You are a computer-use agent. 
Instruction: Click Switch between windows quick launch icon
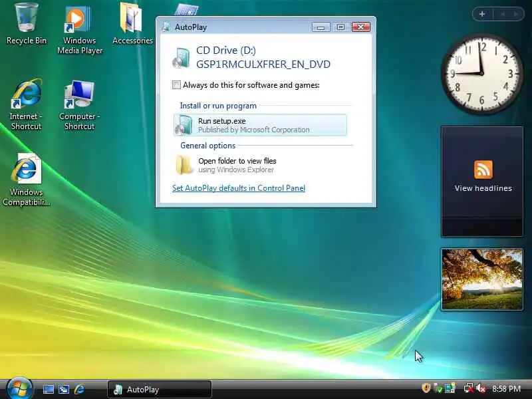(64, 389)
